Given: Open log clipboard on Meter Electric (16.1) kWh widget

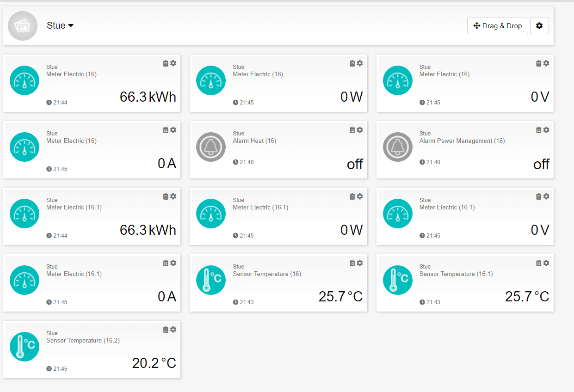Looking at the screenshot, I should 166,196.
